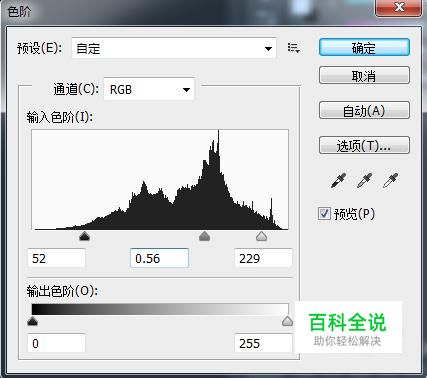
Task: Click the 自动(A) button
Action: [364, 110]
